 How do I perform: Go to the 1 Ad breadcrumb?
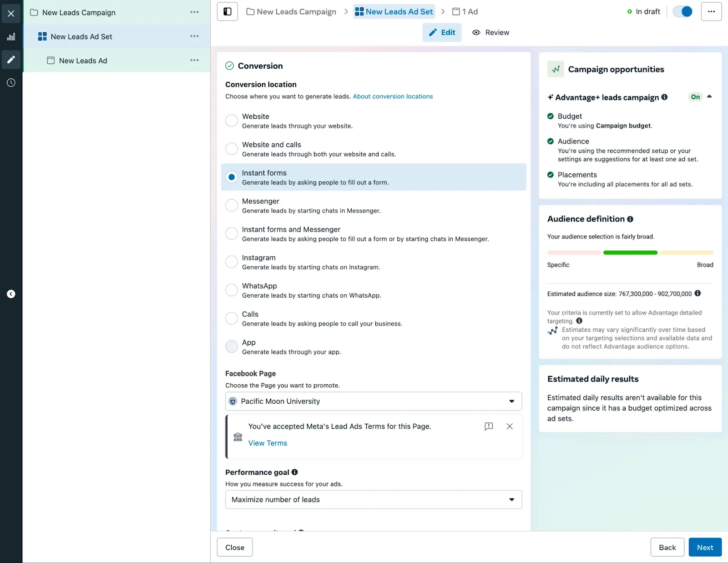click(465, 12)
